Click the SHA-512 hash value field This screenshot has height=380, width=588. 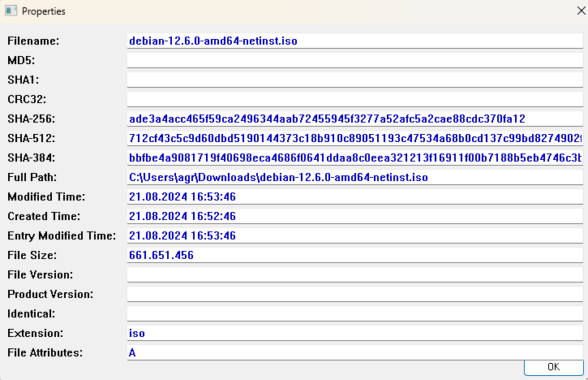[354, 138]
